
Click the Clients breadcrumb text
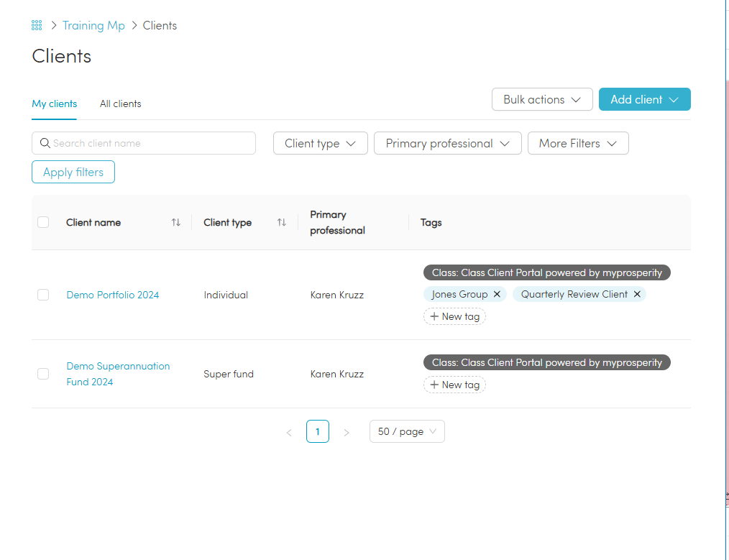click(x=160, y=26)
